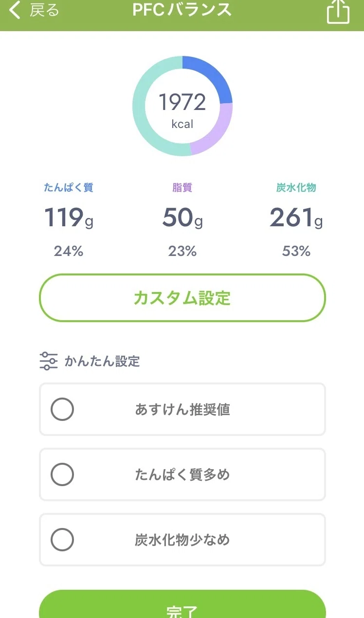Choose the たんぱく質多め option row
The image size is (364, 618).
(182, 474)
